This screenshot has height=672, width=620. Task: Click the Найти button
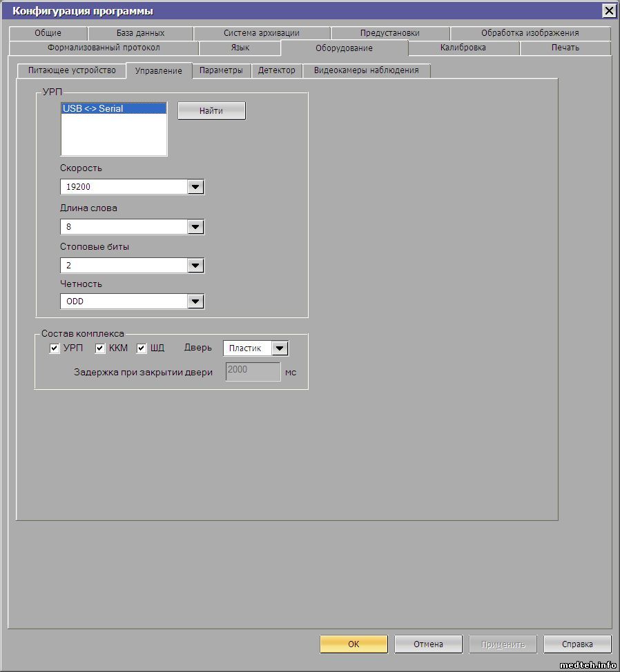(211, 111)
